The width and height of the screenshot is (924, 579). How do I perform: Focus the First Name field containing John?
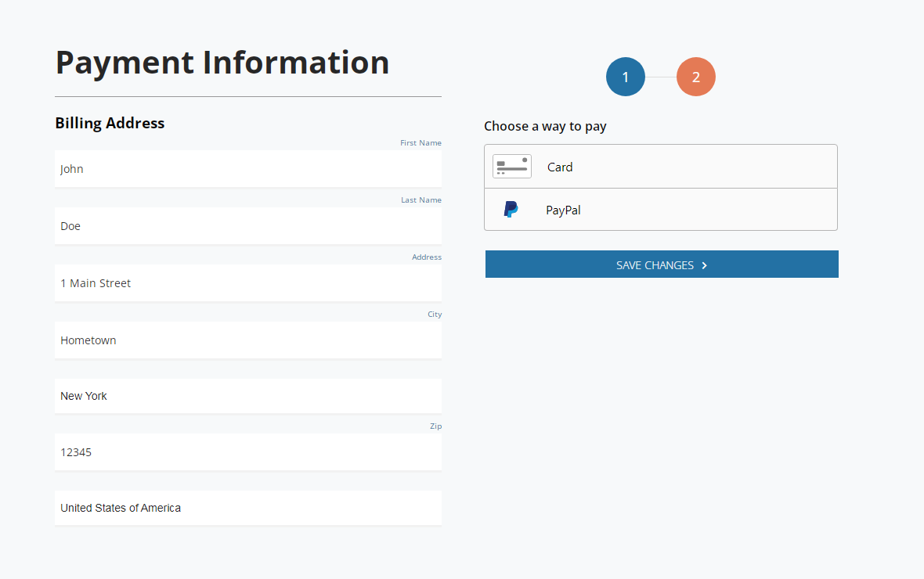247,169
